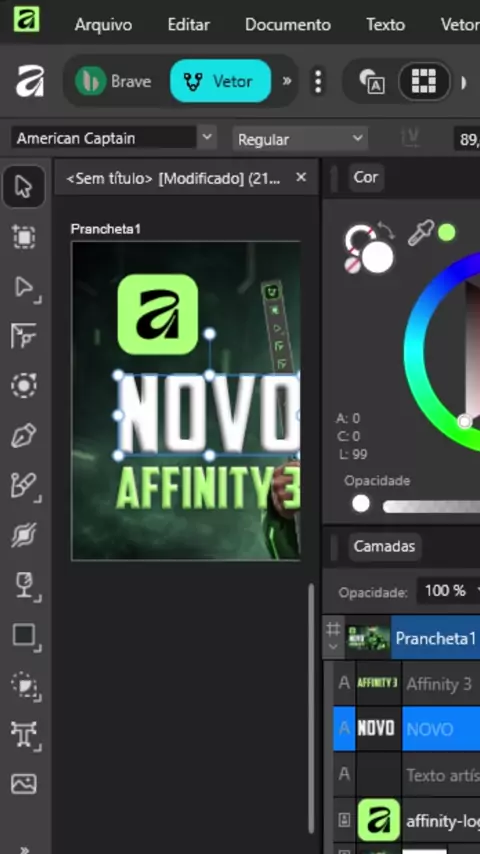The width and height of the screenshot is (480, 854).
Task: Select the Artboard tool
Action: tap(24, 237)
